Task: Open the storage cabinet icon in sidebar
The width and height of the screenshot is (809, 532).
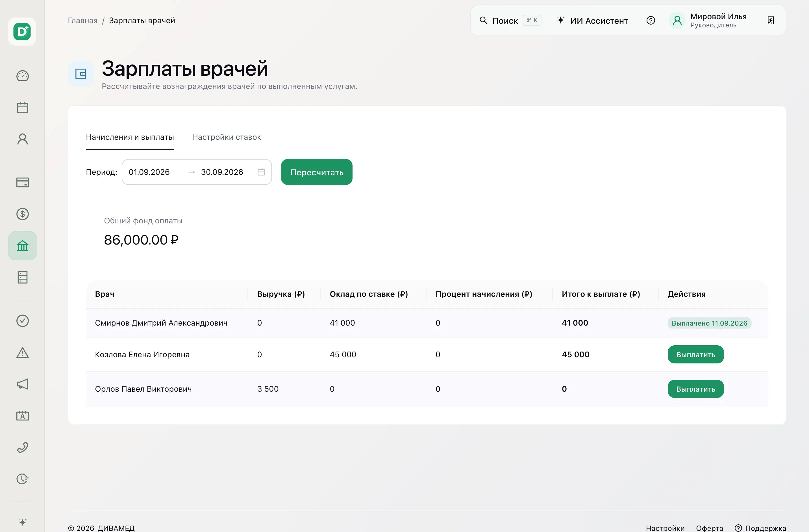Action: (x=22, y=277)
